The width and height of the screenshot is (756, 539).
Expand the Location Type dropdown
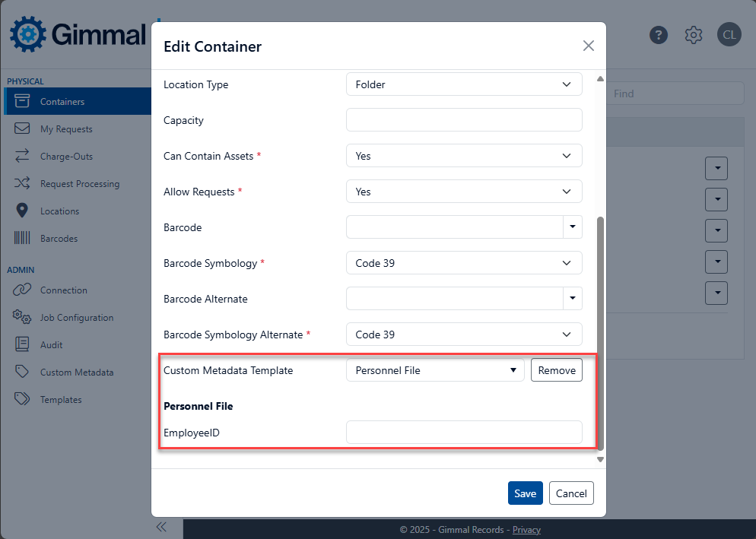(464, 84)
